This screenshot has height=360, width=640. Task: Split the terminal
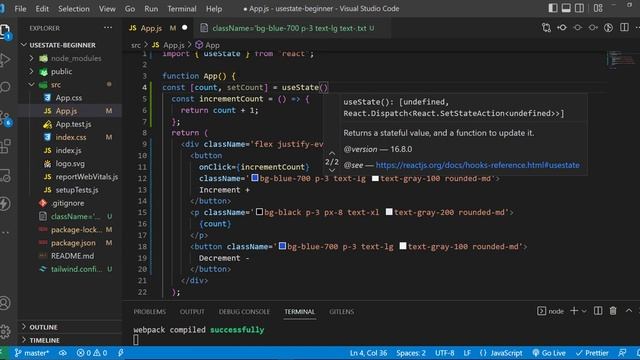[x=598, y=311]
